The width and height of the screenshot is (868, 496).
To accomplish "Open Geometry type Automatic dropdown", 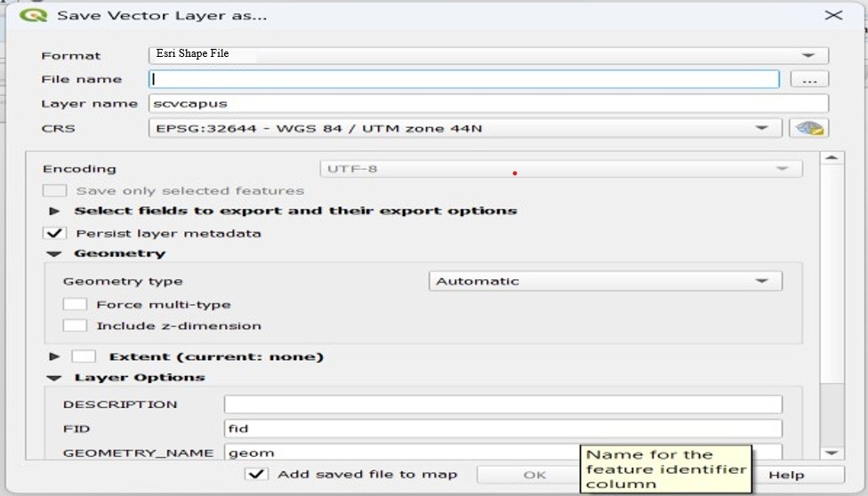I will point(605,281).
